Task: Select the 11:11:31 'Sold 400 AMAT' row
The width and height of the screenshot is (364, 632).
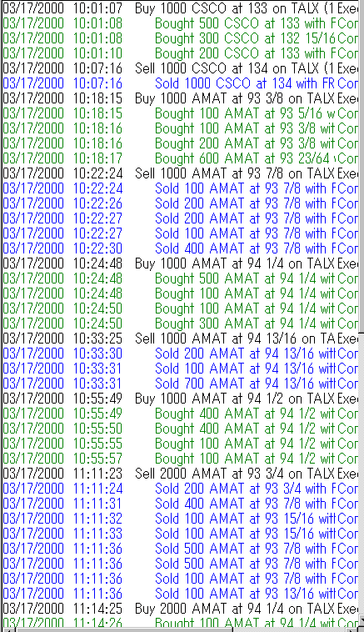Action: tap(180, 504)
